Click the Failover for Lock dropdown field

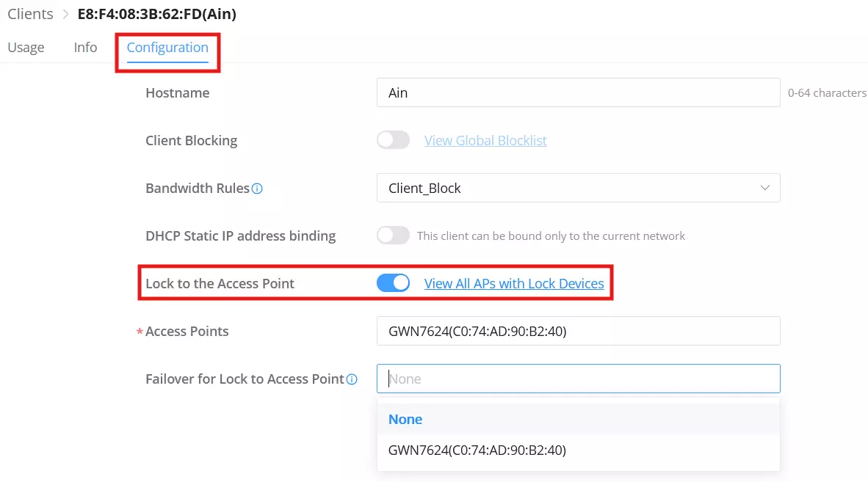pyautogui.click(x=579, y=379)
